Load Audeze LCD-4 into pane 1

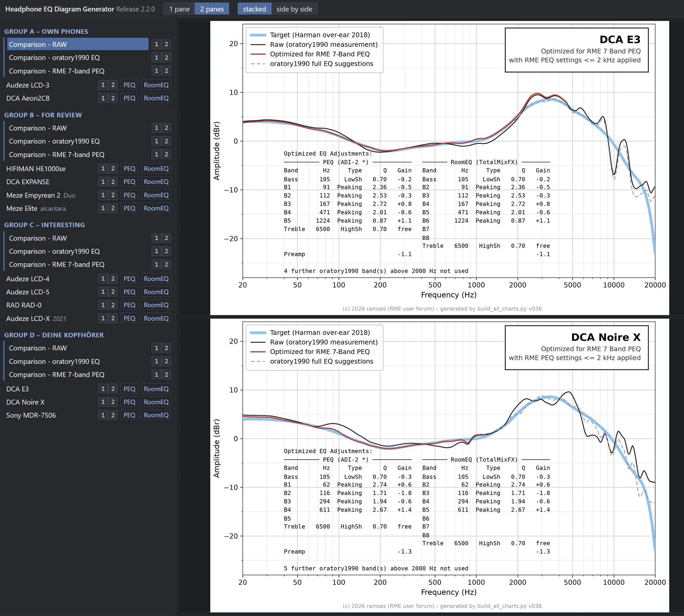click(x=103, y=279)
